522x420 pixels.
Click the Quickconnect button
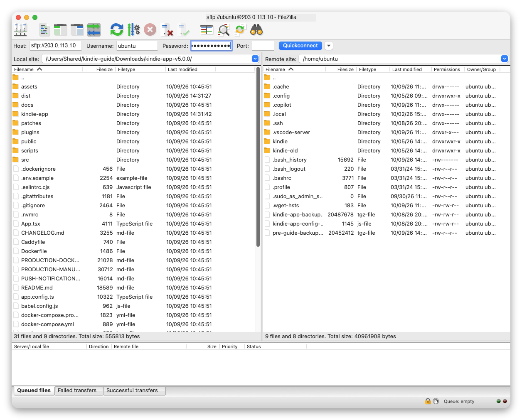click(x=300, y=46)
